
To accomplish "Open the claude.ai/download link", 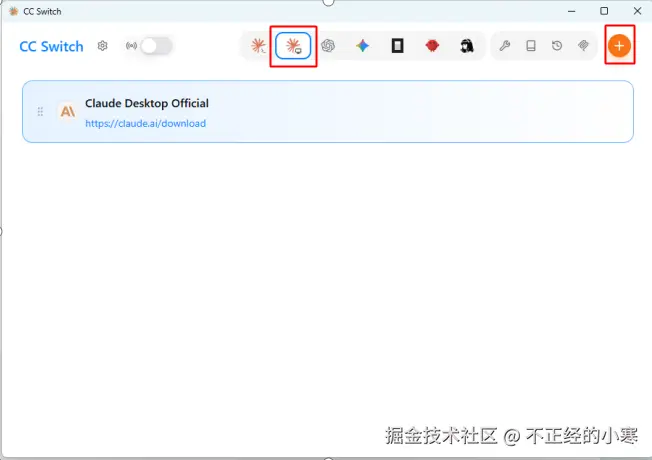I will [146, 124].
